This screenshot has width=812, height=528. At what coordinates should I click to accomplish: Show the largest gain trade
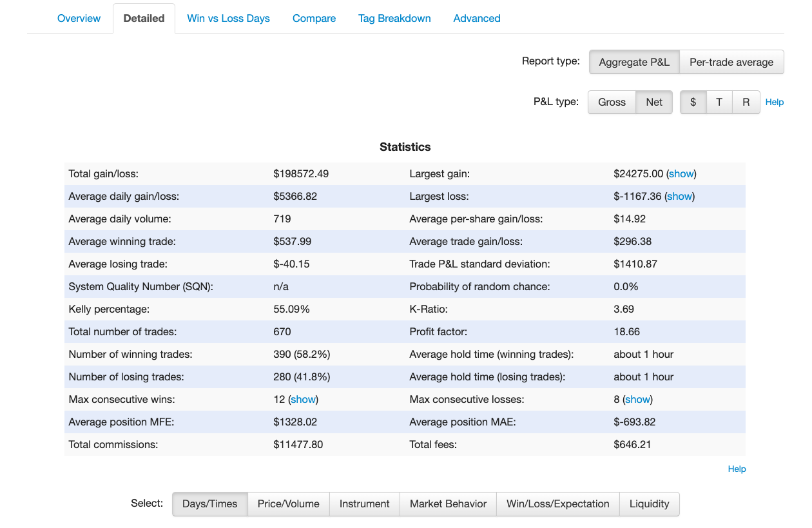681,173
